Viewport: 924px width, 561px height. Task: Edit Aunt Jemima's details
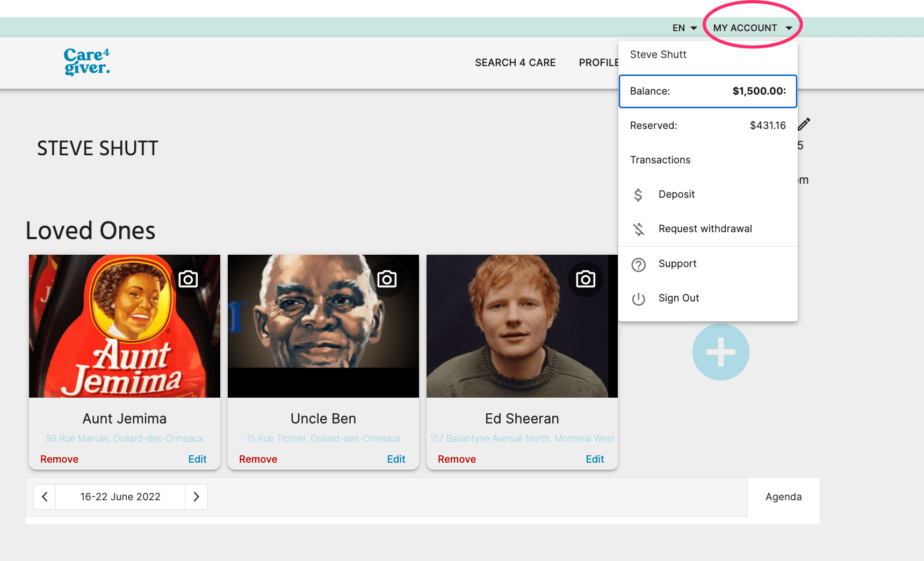pos(197,459)
